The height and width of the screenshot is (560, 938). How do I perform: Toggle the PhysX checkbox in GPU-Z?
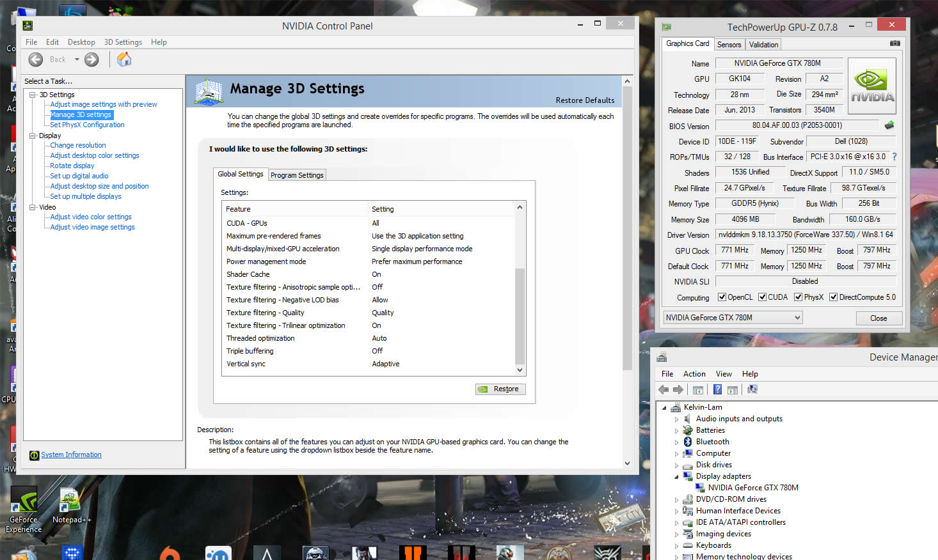tap(798, 297)
